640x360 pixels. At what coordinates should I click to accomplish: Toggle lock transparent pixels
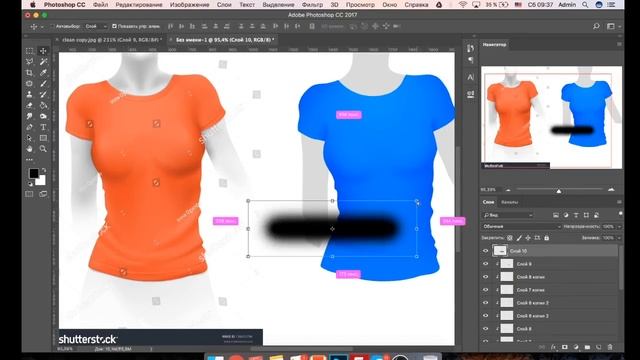510,238
